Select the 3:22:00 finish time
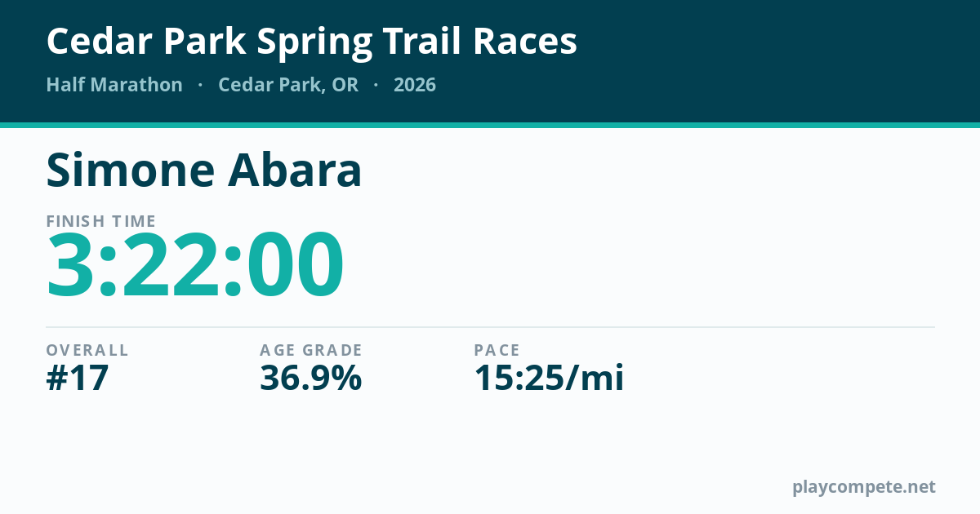The image size is (980, 514). [x=195, y=265]
